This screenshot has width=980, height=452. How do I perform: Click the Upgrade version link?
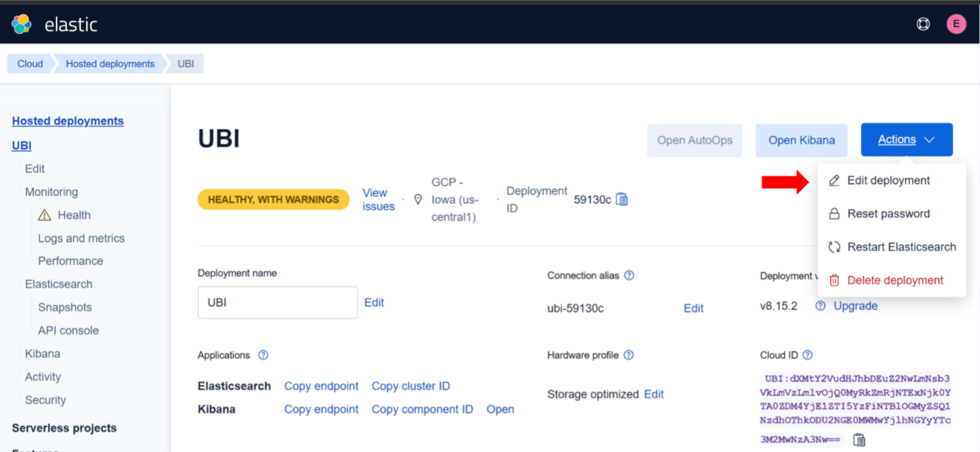click(x=856, y=306)
